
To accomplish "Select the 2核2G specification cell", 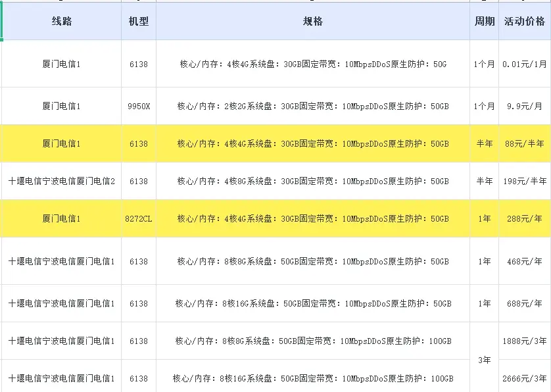I will click(x=313, y=106).
